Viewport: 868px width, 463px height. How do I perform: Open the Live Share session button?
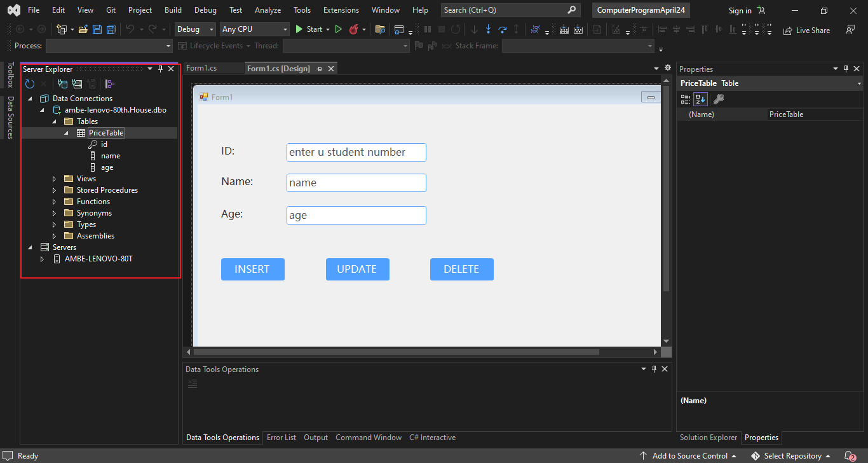pos(807,30)
